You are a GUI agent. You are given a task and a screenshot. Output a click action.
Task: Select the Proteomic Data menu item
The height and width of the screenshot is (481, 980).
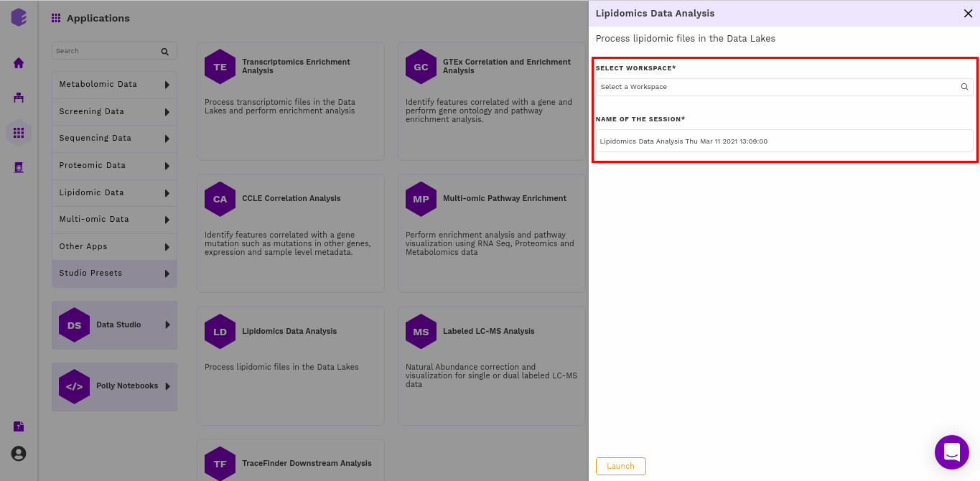tap(114, 166)
